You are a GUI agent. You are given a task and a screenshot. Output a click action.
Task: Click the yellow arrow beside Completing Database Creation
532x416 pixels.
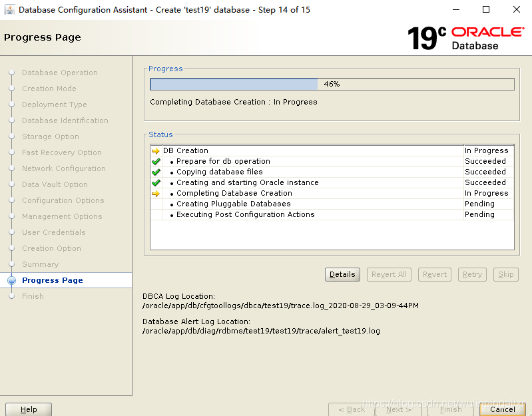click(156, 194)
